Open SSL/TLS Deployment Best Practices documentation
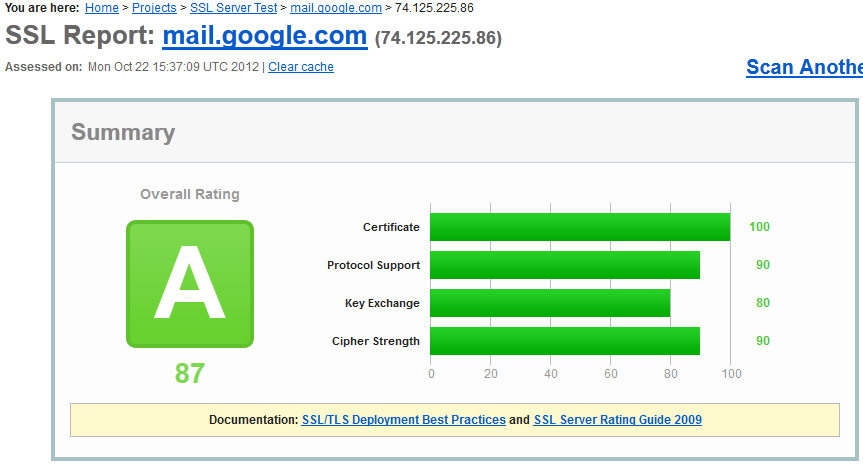 (403, 420)
